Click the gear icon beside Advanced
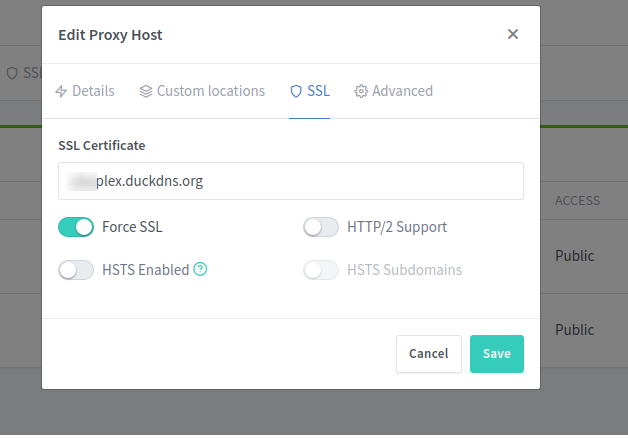 [x=361, y=91]
